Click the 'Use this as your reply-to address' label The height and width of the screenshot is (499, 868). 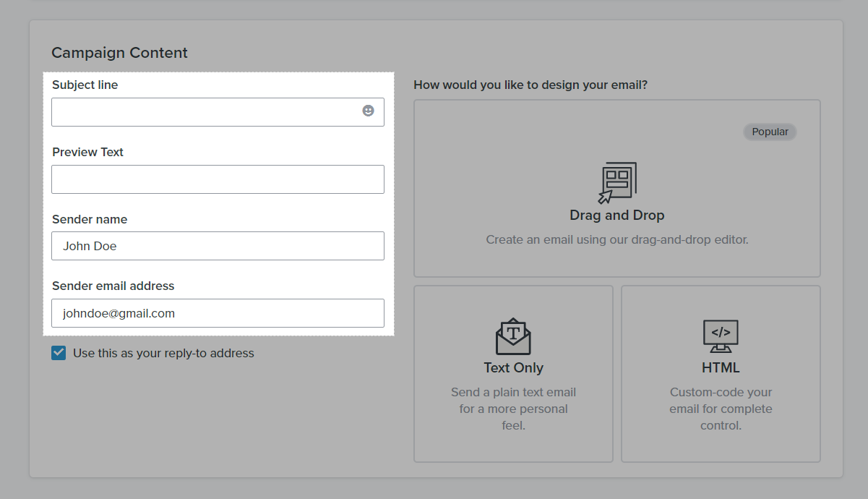[163, 353]
